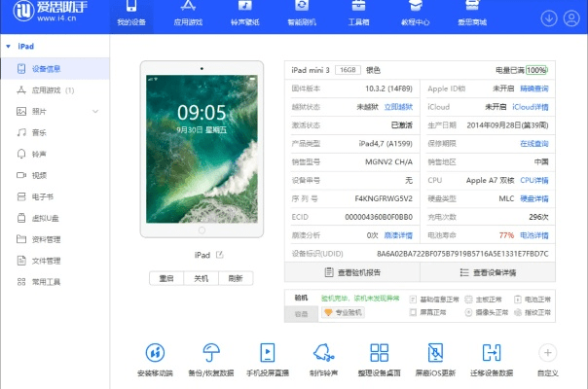Click product type iPad4,7 (A1599)

click(386, 144)
